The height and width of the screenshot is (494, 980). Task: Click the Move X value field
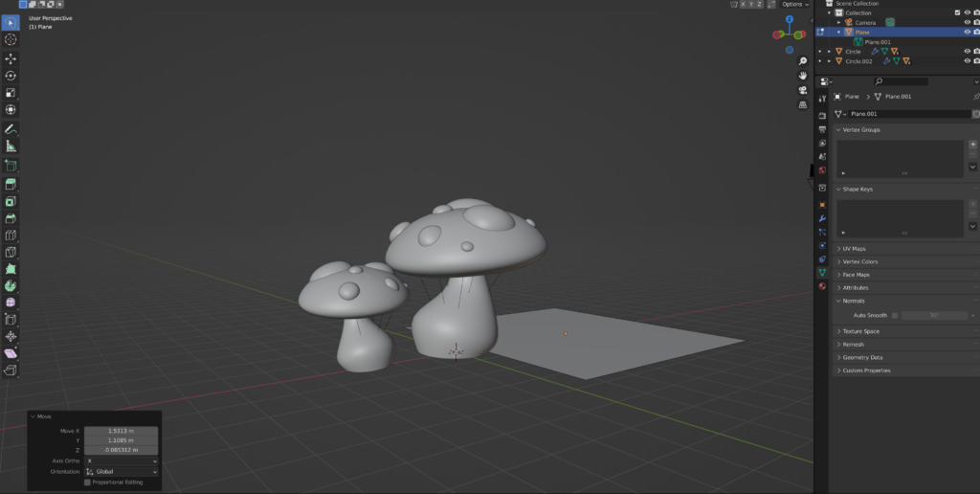122,431
